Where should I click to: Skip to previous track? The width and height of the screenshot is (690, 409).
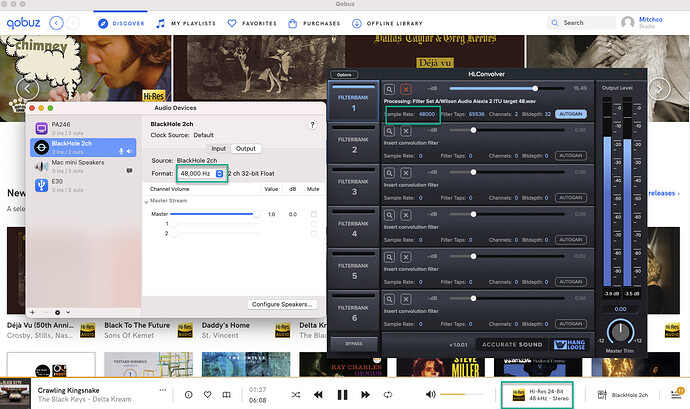[x=318, y=395]
